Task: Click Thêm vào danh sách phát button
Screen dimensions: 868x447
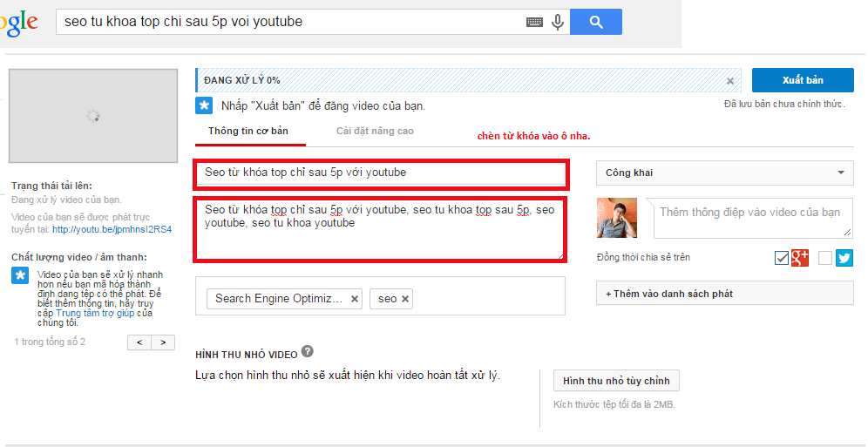Action: point(724,293)
